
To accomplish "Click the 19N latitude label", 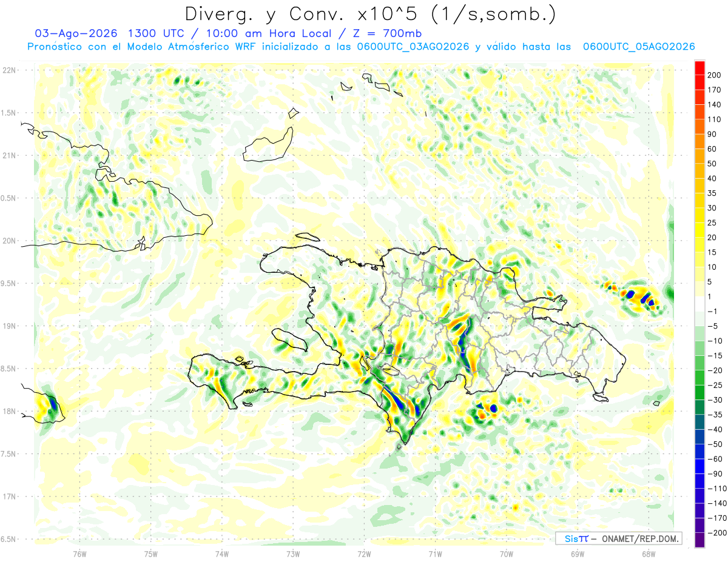I will coord(9,327).
